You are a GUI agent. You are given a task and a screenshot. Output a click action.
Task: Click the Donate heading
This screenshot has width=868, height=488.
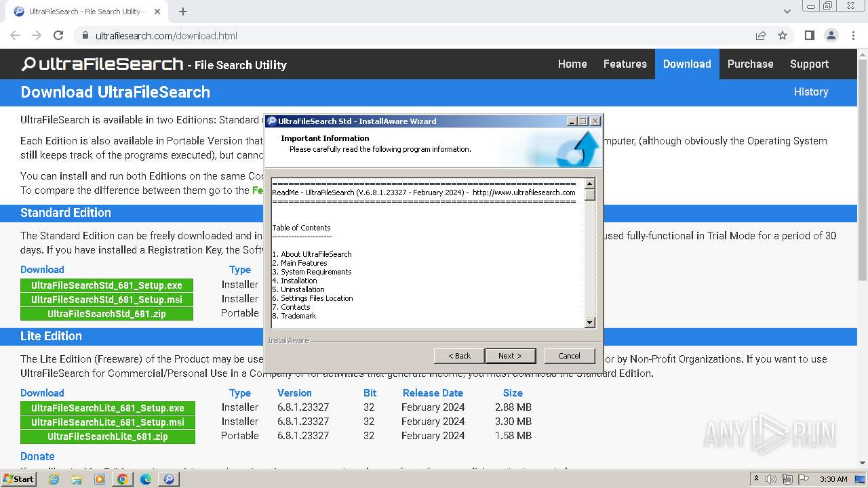[37, 456]
